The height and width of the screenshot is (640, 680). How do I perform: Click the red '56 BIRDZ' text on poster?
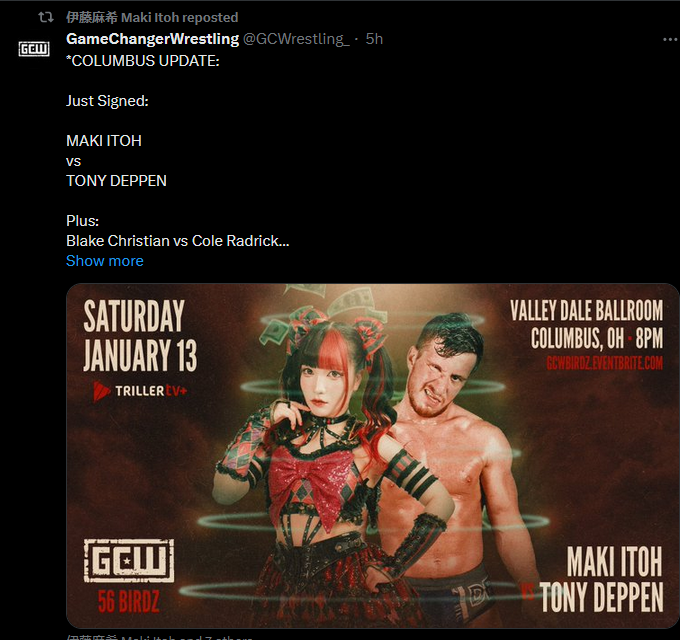128,602
